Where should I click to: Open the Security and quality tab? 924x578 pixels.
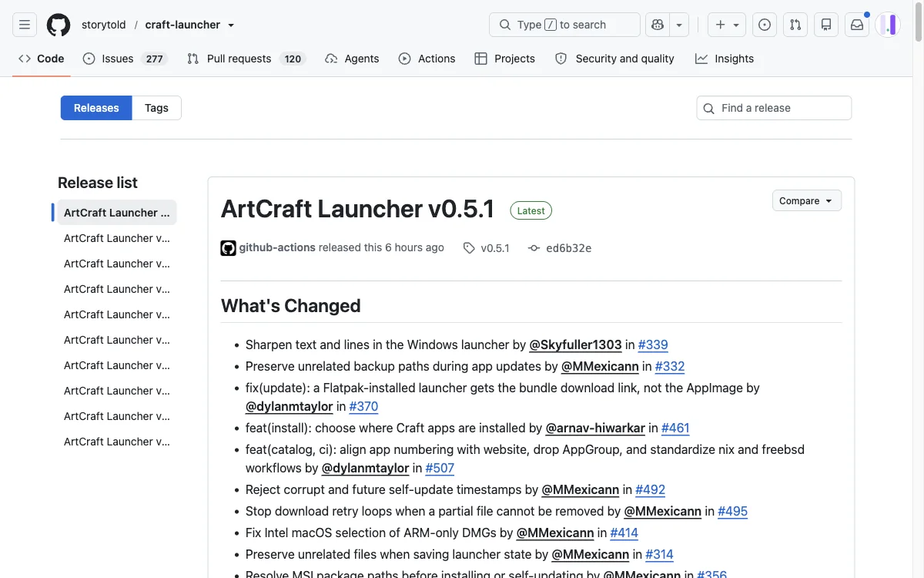pos(614,59)
